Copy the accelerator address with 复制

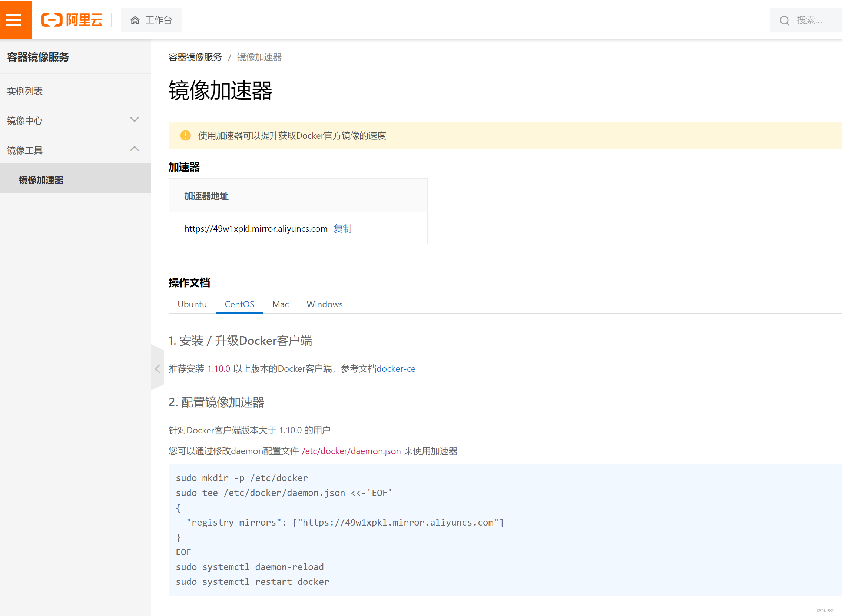pyautogui.click(x=342, y=229)
